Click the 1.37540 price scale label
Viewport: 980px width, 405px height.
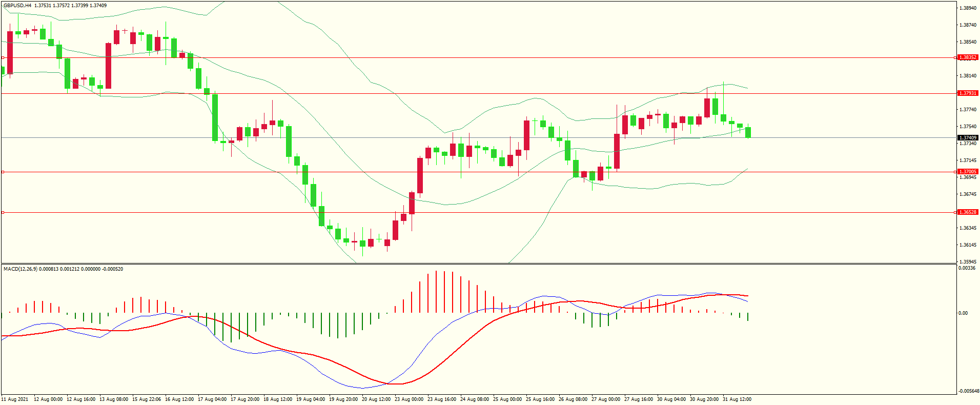[x=968, y=127]
